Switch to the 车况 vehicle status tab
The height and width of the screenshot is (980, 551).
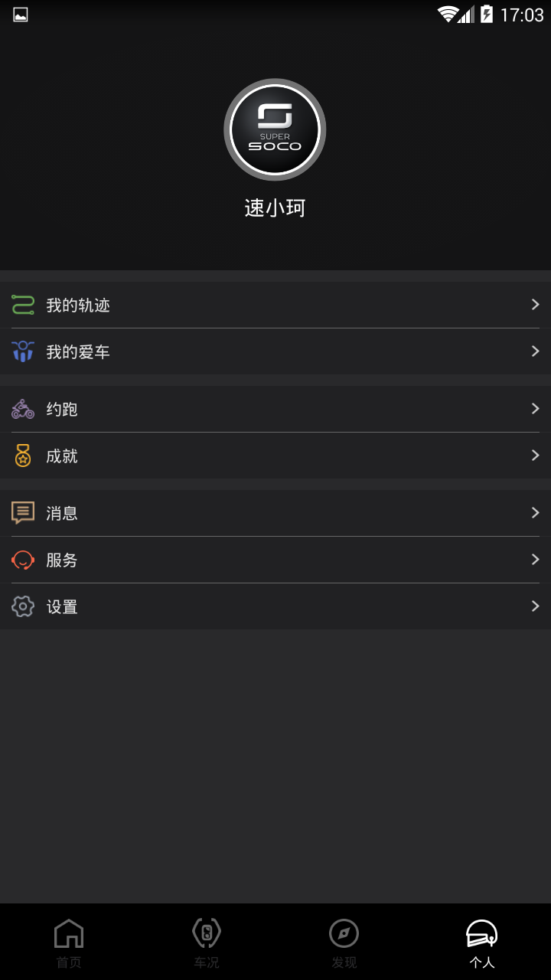tap(207, 942)
